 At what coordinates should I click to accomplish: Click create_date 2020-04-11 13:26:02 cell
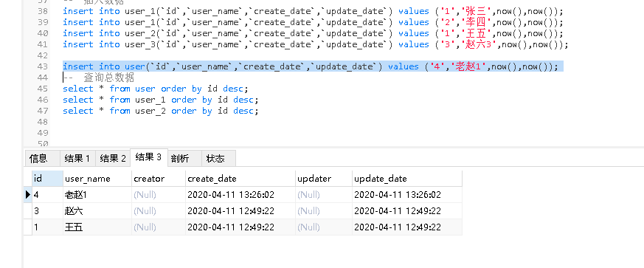[x=240, y=194]
